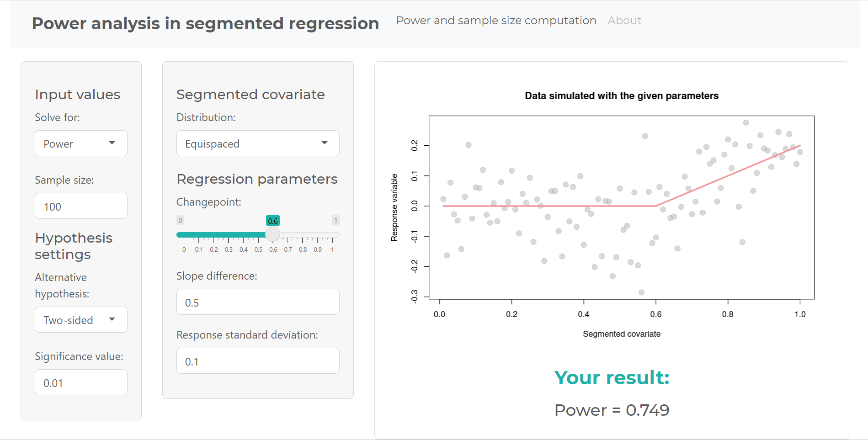Click the Power analysis in segmented regression title
Viewport: 868px width, 440px height.
click(x=205, y=23)
